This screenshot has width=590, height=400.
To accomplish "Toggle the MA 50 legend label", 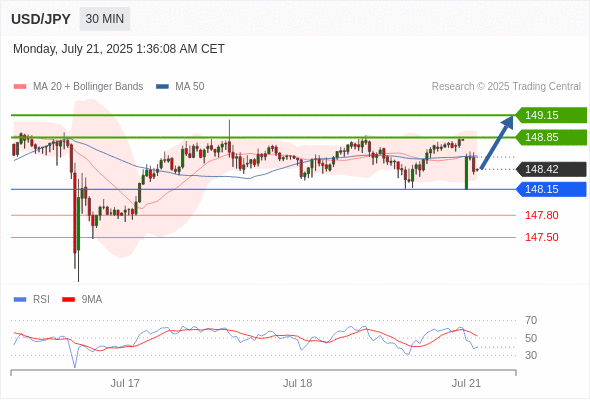I will pos(190,87).
